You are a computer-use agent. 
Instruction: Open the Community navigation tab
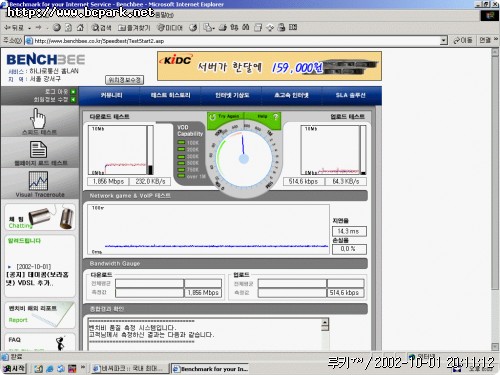111,95
